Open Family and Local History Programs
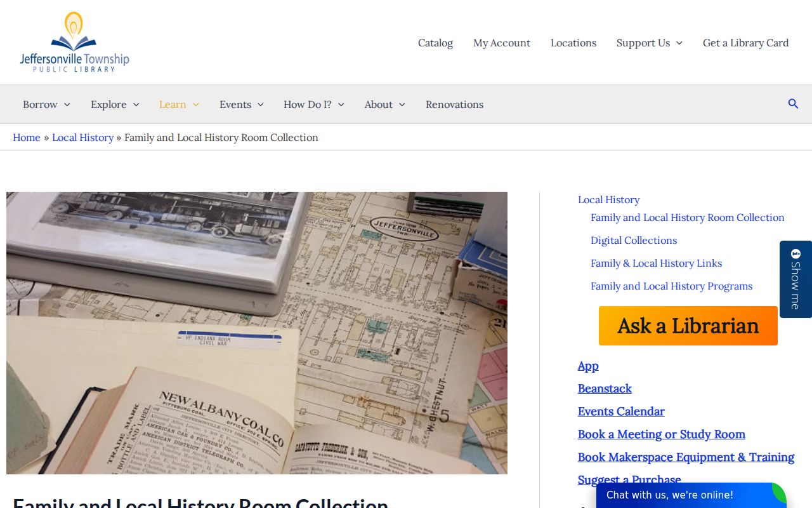The image size is (812, 508). coord(671,286)
